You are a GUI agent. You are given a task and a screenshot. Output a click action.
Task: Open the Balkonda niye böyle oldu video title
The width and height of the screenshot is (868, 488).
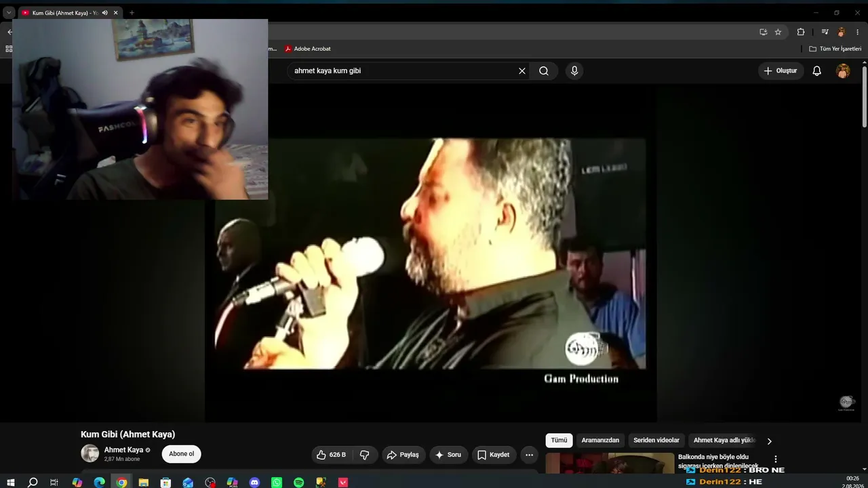pyautogui.click(x=719, y=461)
